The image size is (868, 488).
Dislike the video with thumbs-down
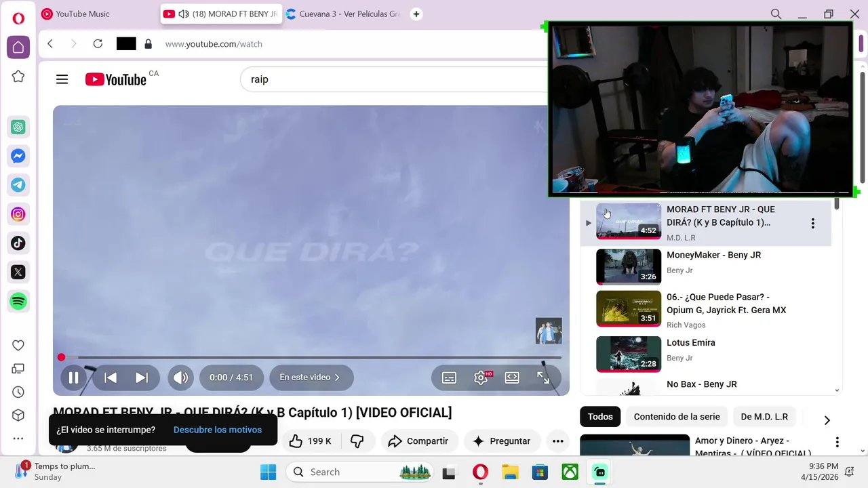[x=357, y=441]
